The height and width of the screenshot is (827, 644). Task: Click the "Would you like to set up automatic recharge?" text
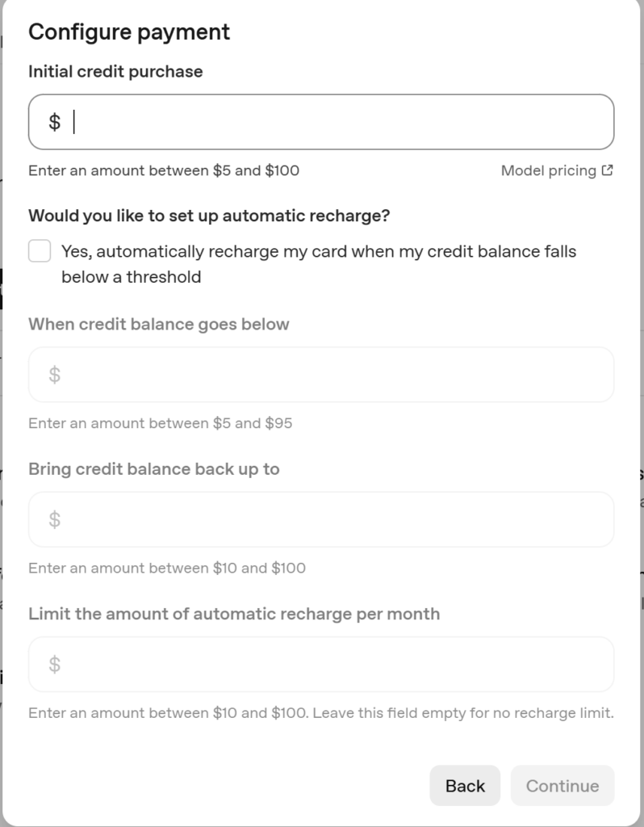[x=209, y=216]
